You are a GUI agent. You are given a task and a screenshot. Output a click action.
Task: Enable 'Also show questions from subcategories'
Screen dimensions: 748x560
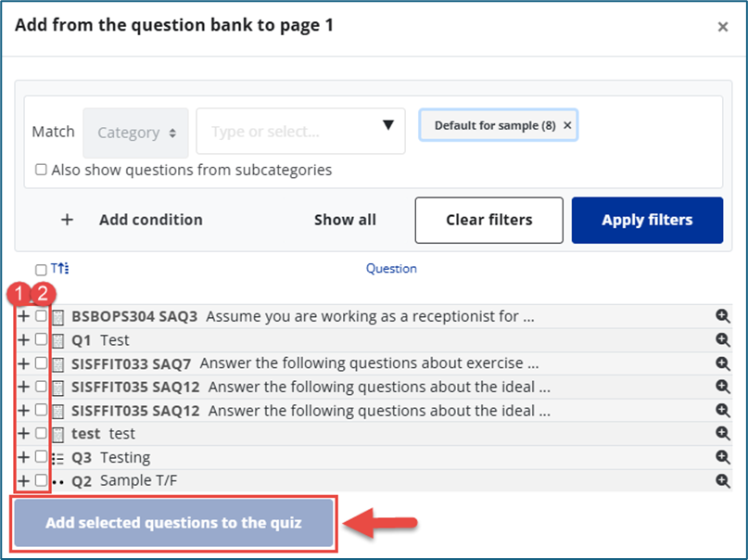pyautogui.click(x=41, y=170)
